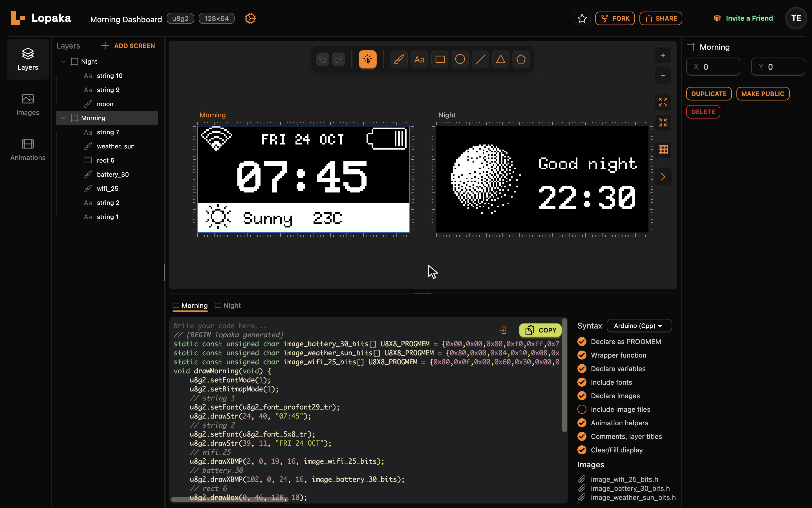Click the u8g2 library badge
The width and height of the screenshot is (812, 508).
point(180,18)
